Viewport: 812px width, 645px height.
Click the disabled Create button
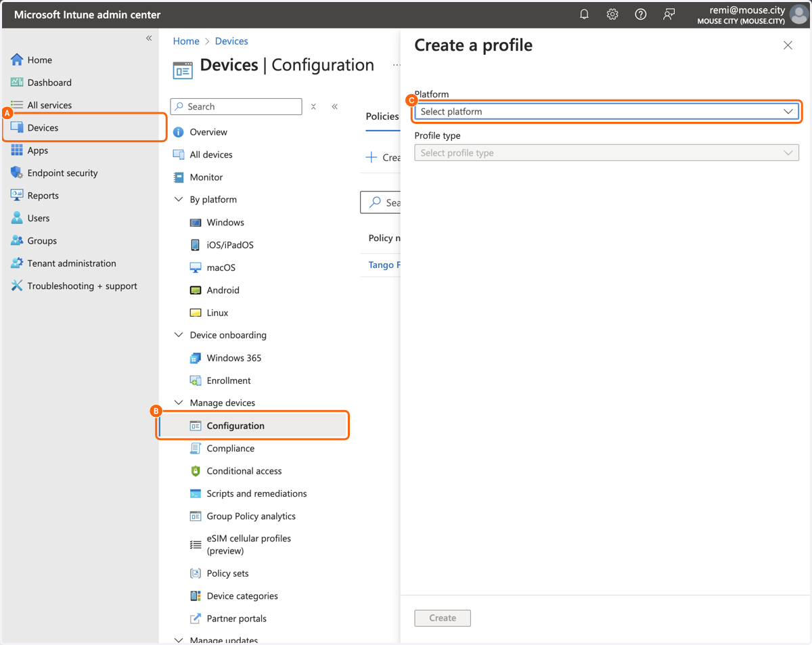tap(443, 618)
